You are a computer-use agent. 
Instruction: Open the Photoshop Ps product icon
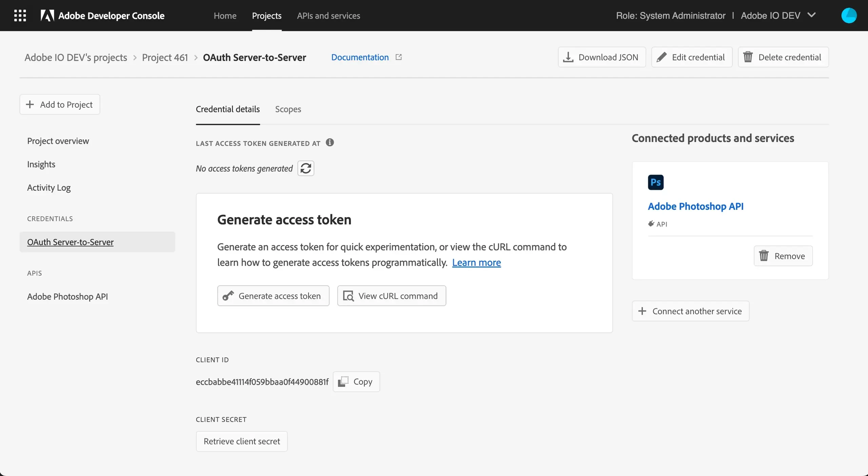pyautogui.click(x=655, y=182)
